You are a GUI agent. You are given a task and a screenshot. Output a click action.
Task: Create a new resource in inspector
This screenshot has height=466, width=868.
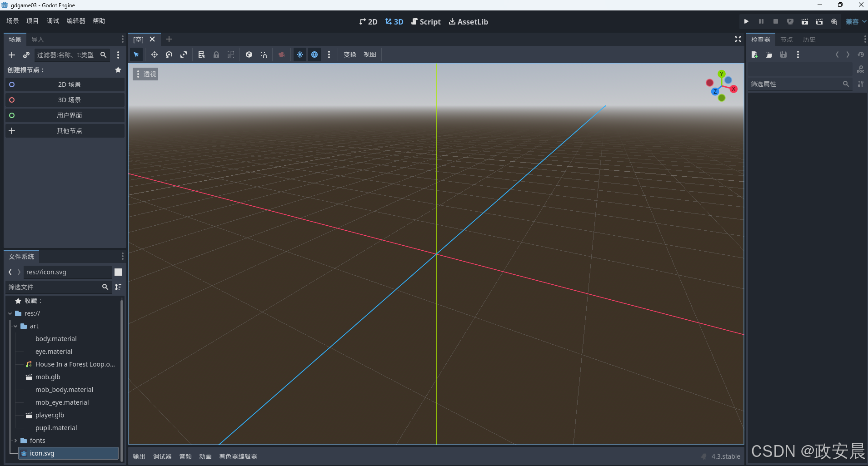coord(754,55)
